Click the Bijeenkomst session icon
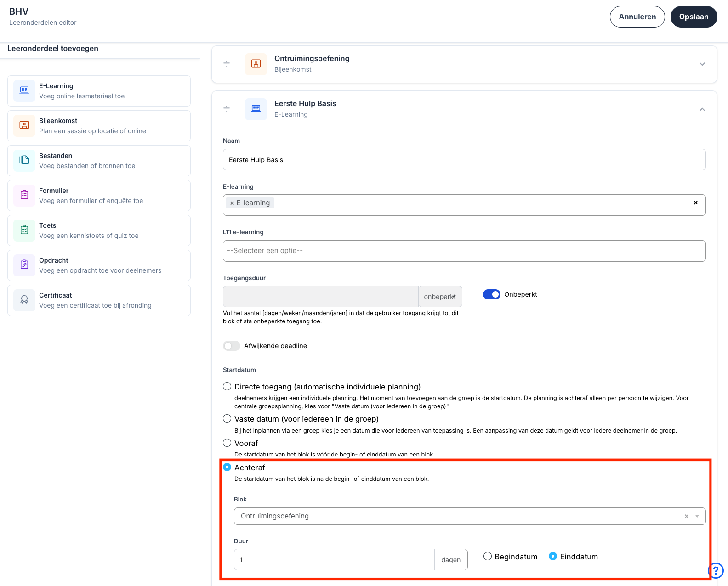Viewport: 728px width, 586px height. (24, 125)
